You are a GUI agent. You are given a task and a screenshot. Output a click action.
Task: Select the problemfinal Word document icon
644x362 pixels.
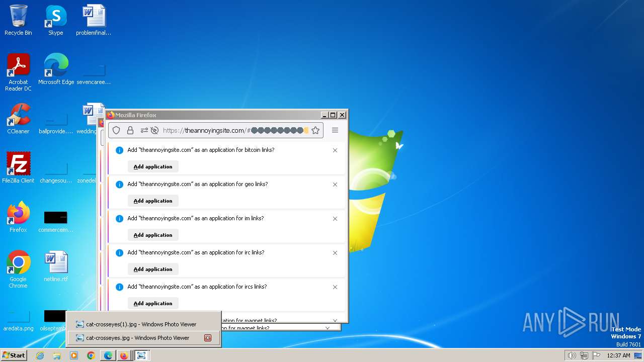pos(94,21)
